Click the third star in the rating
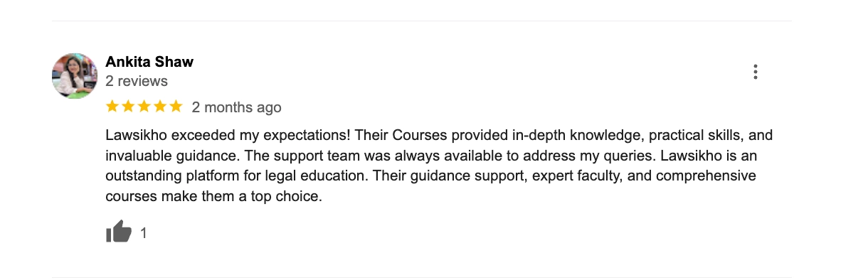868x280 pixels. click(144, 107)
